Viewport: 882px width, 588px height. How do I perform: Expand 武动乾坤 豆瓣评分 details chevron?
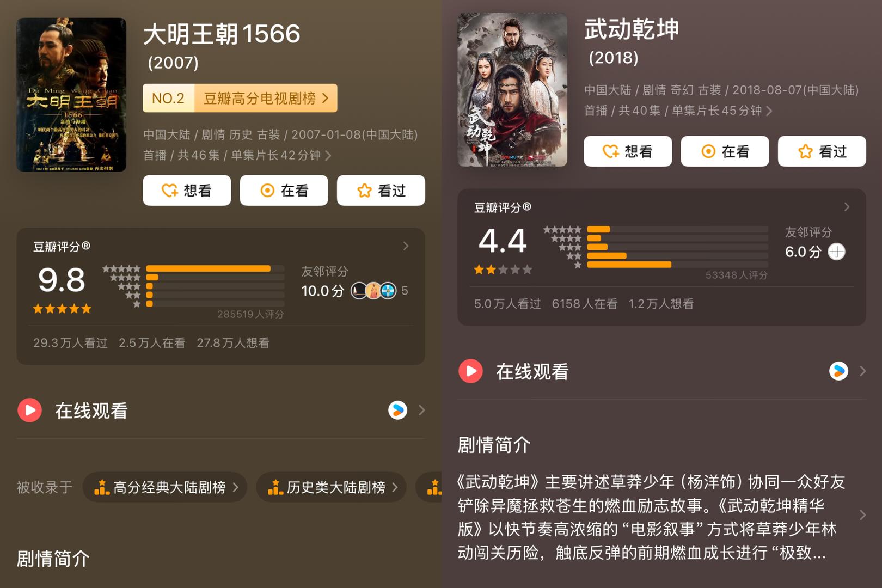pos(847,207)
